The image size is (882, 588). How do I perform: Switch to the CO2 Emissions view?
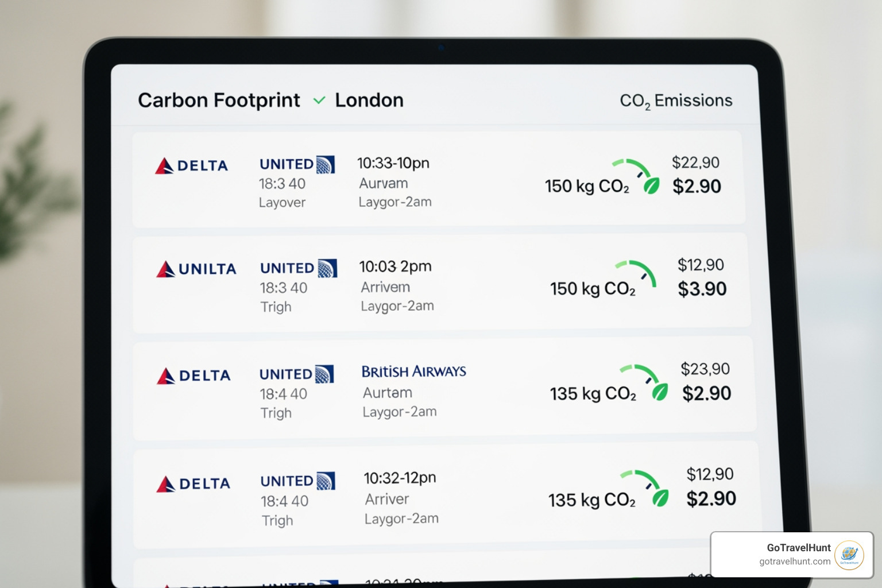pyautogui.click(x=676, y=100)
